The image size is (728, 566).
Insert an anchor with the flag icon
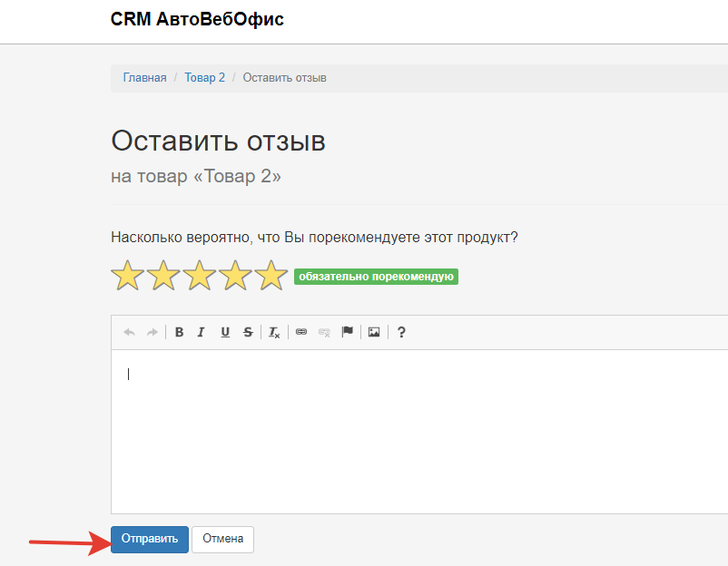(x=347, y=333)
